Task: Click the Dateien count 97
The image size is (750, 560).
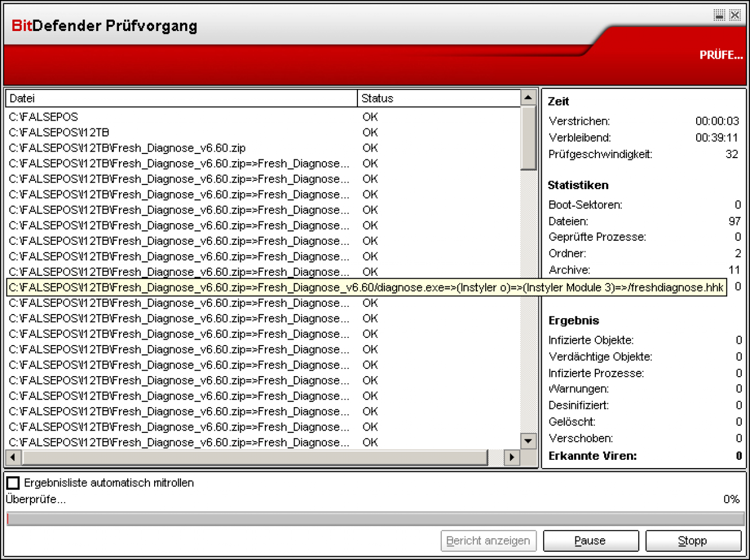Action: pos(735,221)
